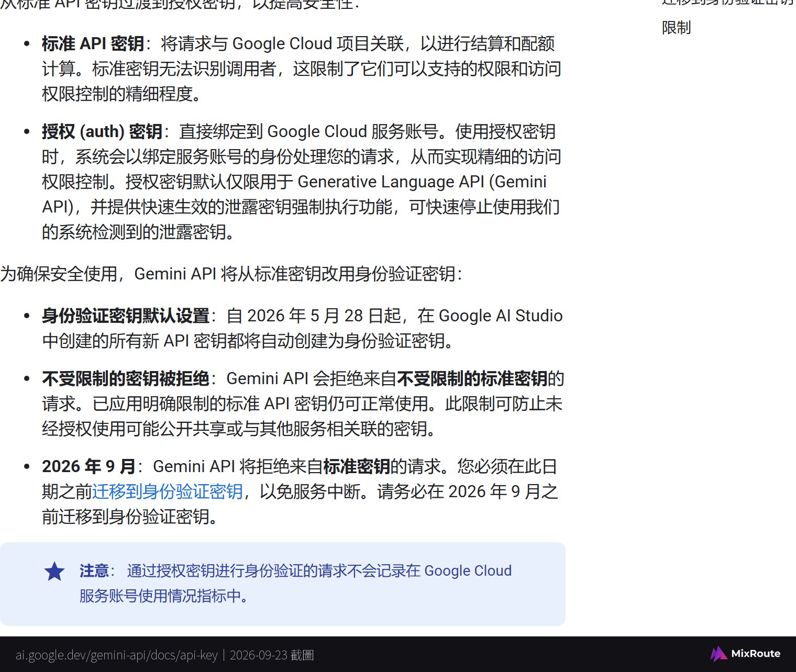Click the bold phrase 不受限制的标准密钥

click(472, 378)
